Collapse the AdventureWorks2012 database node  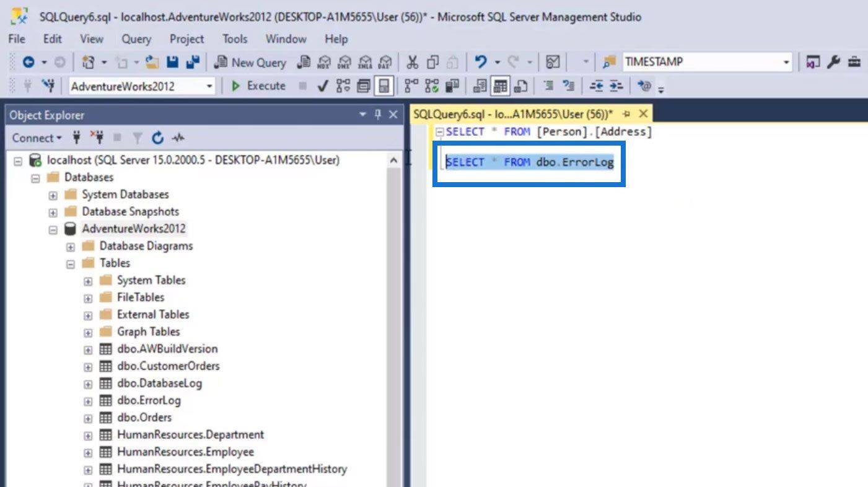pos(53,229)
